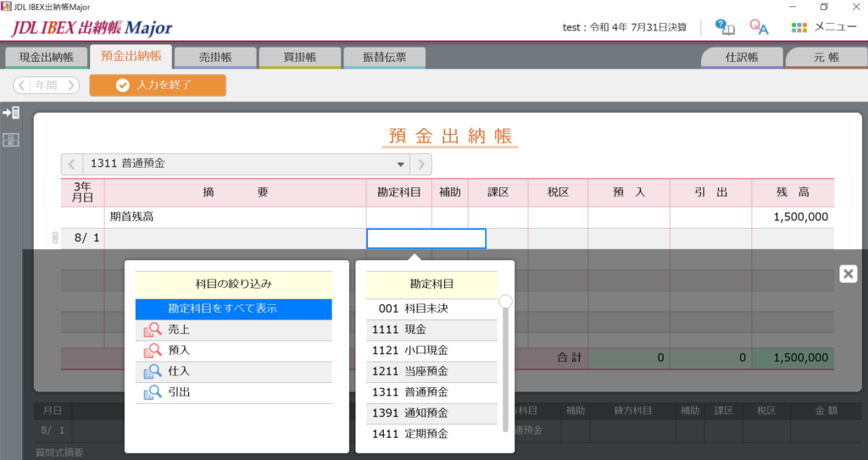Click the 1,500,000 opening balance value
This screenshot has width=868, height=460.
click(x=800, y=217)
